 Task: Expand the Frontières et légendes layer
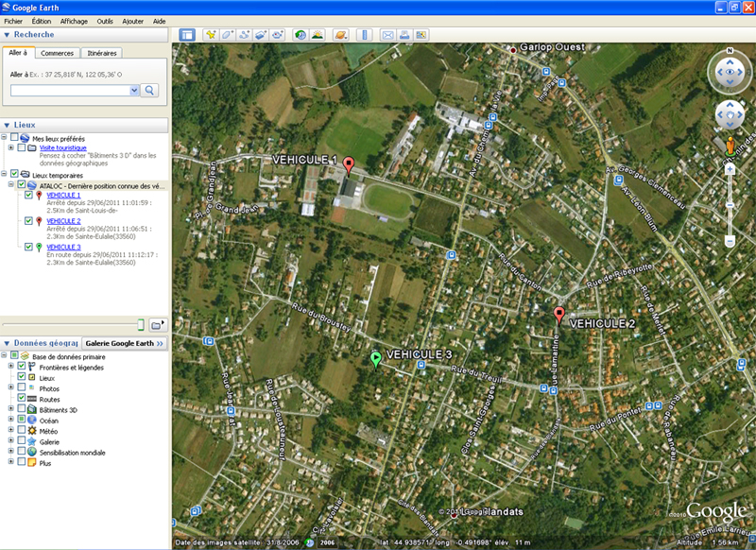coord(11,366)
